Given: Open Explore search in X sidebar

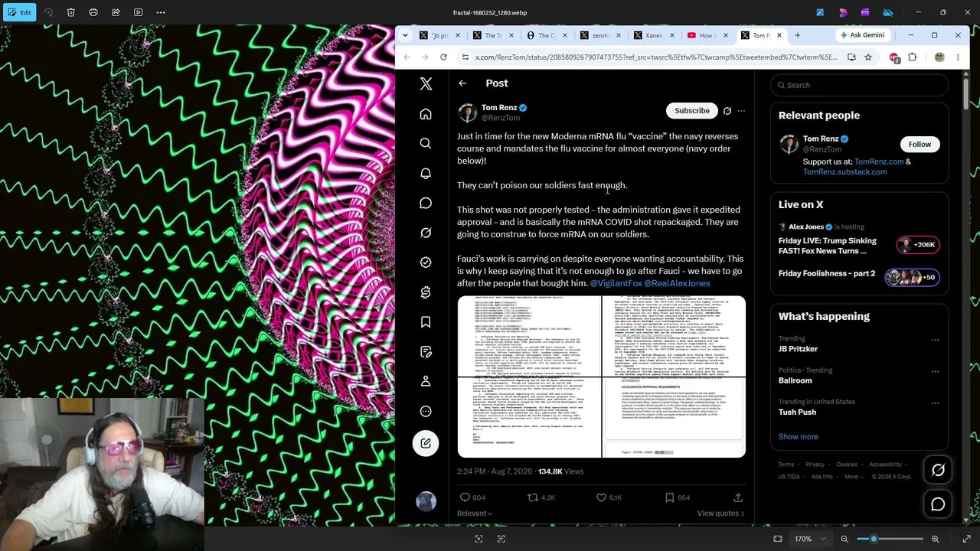Looking at the screenshot, I should (426, 143).
